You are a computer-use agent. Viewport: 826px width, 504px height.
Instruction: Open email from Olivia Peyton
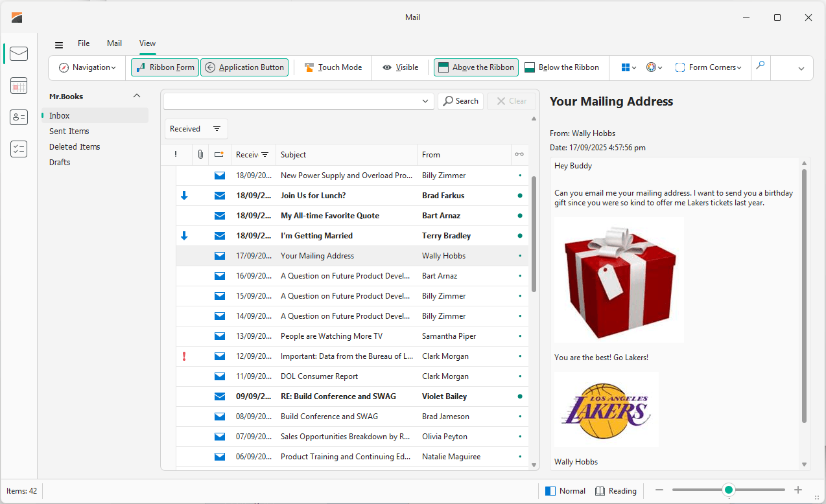tap(352, 436)
